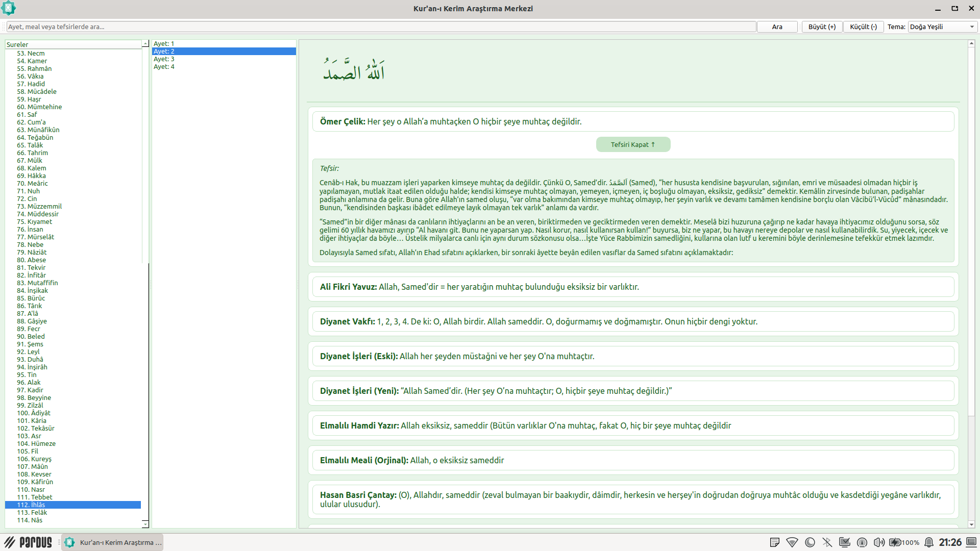The image size is (980, 551).
Task: Open the Tema theme dropdown
Action: 942,27
